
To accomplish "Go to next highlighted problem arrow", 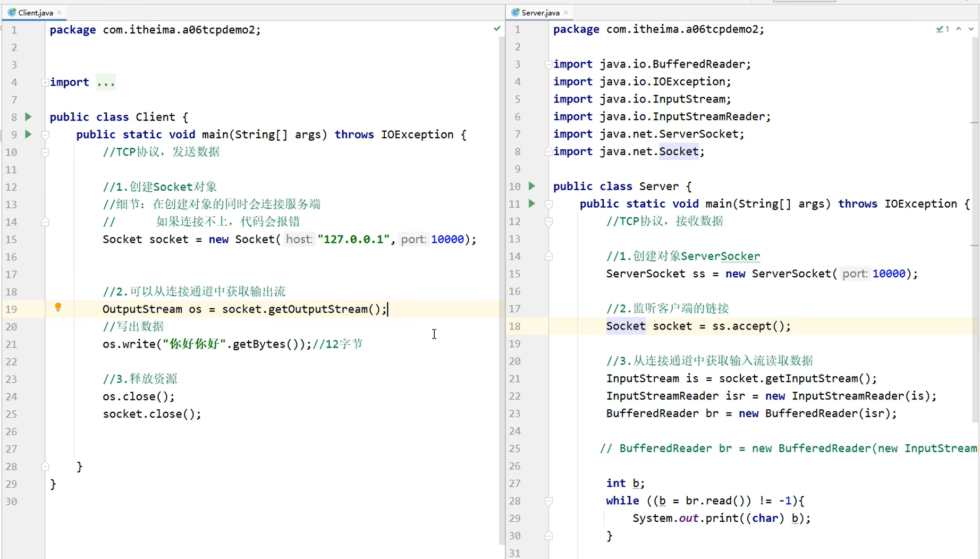I will pos(971,29).
